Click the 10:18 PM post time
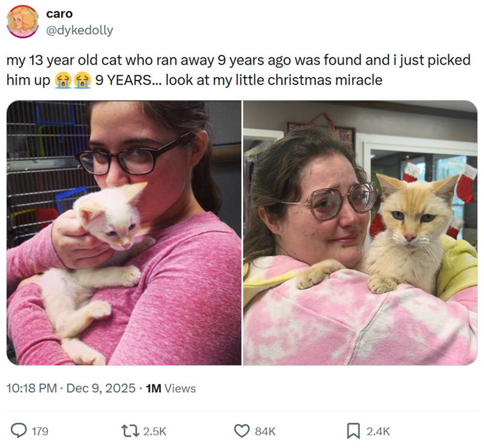The image size is (484, 448). click(x=31, y=388)
